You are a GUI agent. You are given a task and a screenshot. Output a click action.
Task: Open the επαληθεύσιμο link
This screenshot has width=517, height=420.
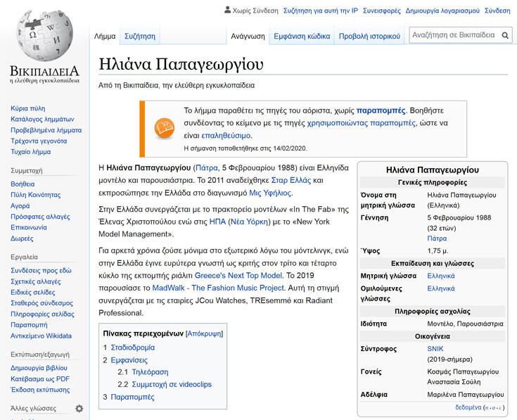click(x=226, y=136)
